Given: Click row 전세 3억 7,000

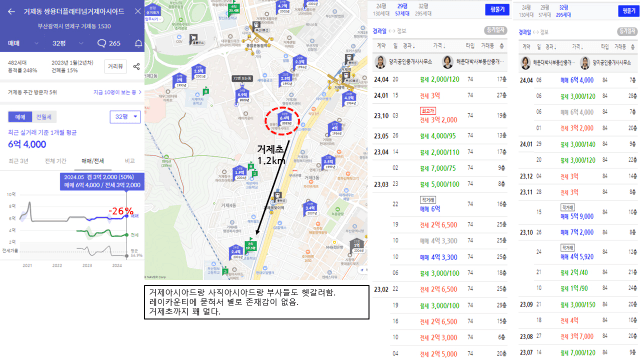Looking at the screenshot, I should pyautogui.click(x=578, y=337).
